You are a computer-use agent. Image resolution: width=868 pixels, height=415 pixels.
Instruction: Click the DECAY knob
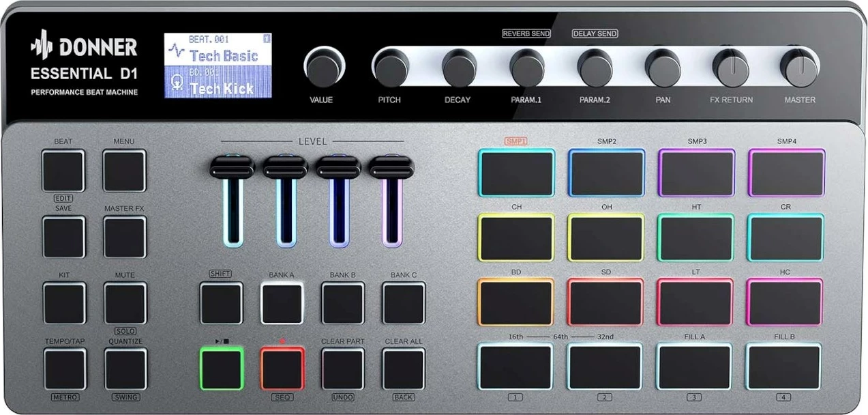[x=459, y=68]
